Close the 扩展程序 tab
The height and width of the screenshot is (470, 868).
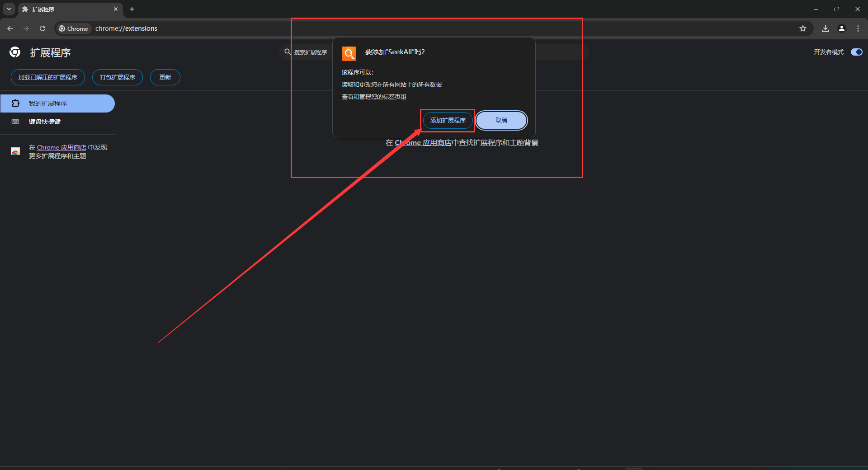(116, 9)
